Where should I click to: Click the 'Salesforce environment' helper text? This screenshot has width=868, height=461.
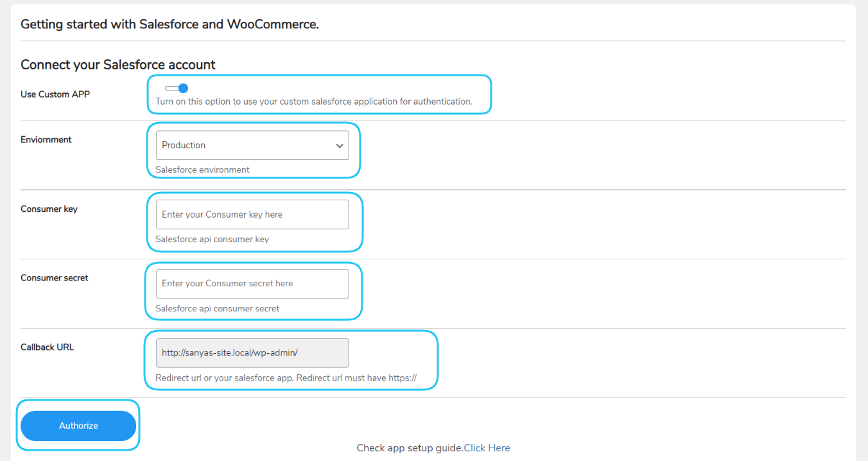click(202, 170)
